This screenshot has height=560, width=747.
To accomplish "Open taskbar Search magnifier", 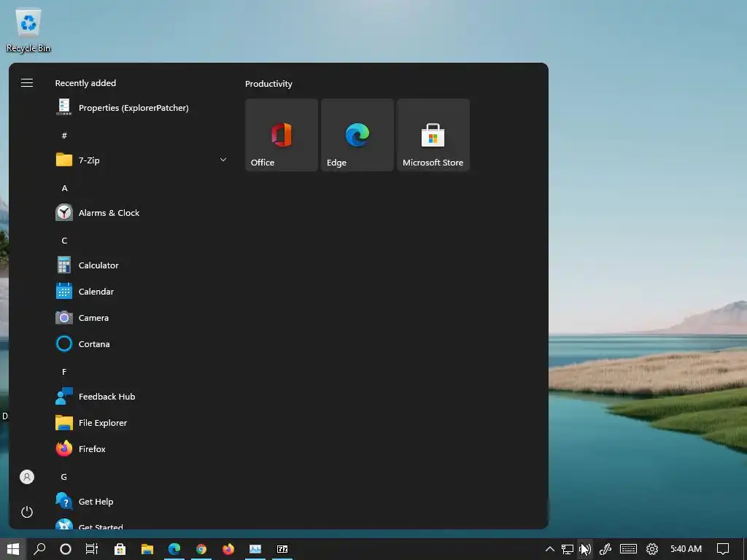I will point(39,549).
